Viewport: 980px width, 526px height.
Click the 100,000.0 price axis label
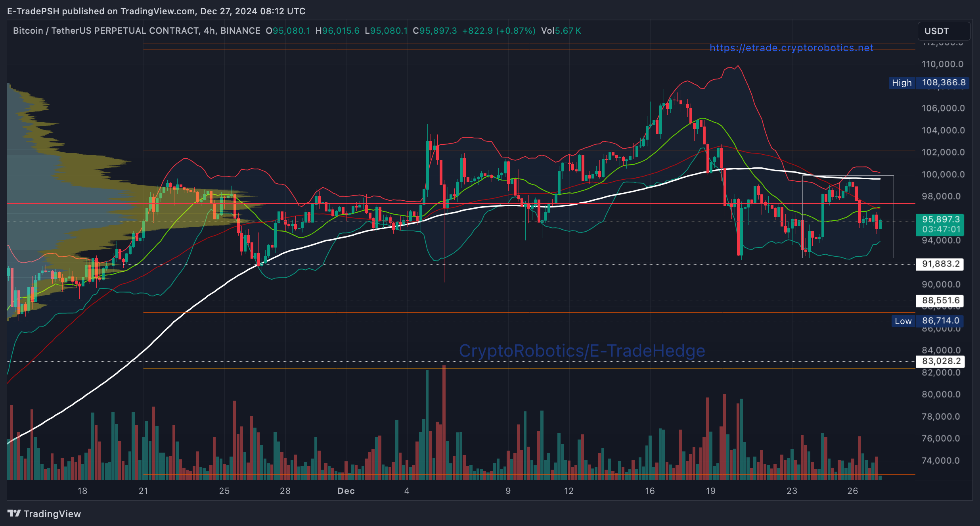coord(942,174)
